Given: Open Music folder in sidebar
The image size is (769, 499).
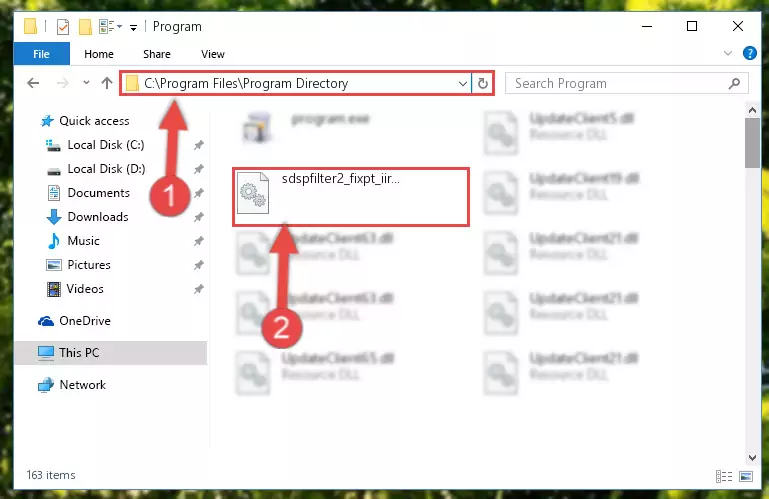Looking at the screenshot, I should pos(83,241).
